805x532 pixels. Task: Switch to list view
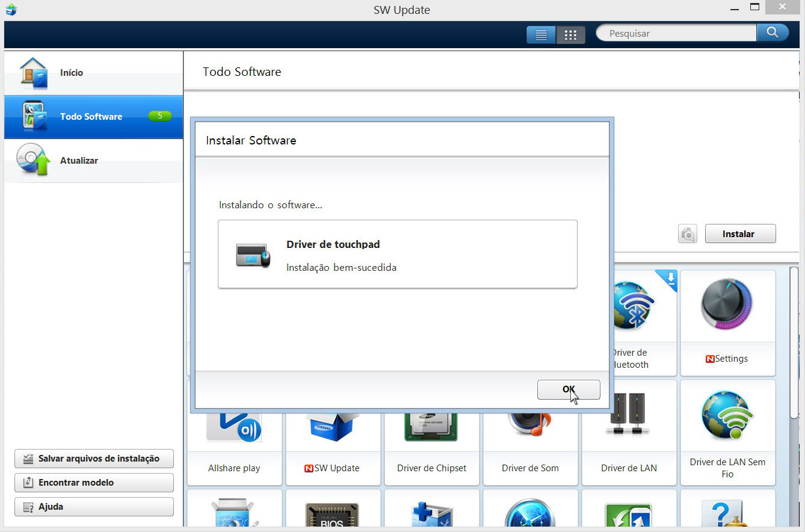click(541, 35)
